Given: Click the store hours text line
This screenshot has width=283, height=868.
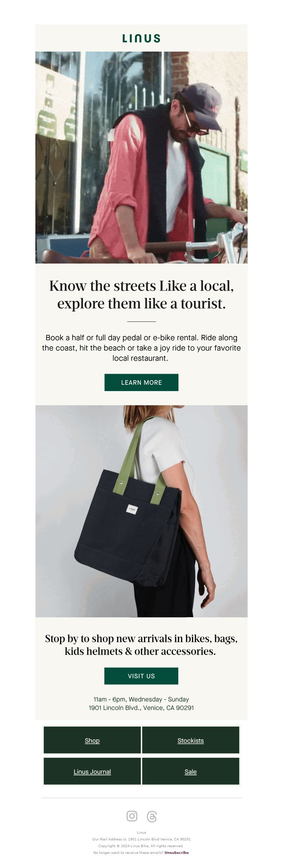Looking at the screenshot, I should pyautogui.click(x=141, y=699).
